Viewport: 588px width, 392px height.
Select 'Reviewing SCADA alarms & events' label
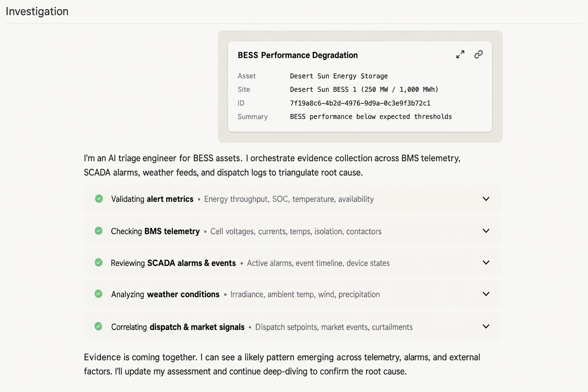173,263
